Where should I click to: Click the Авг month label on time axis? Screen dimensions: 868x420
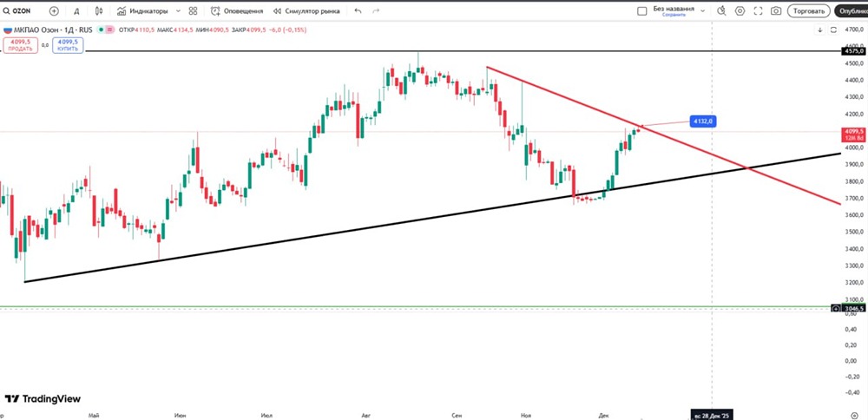point(365,415)
